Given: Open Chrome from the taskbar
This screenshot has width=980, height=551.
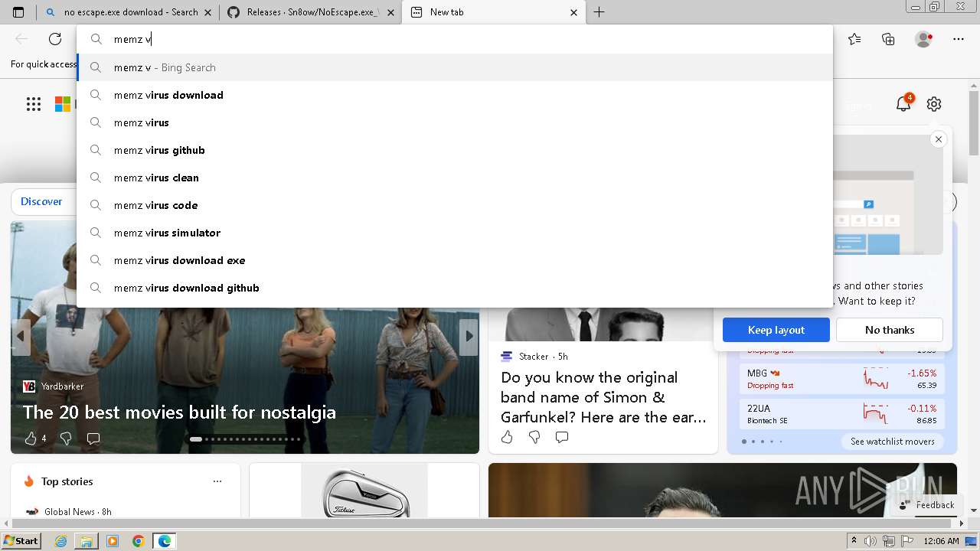Looking at the screenshot, I should 139,541.
